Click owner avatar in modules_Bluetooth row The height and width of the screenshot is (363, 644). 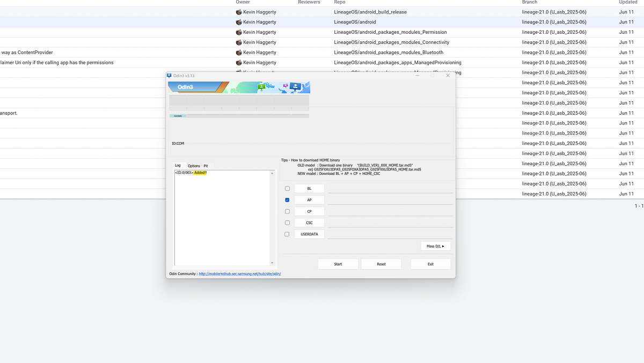point(239,53)
